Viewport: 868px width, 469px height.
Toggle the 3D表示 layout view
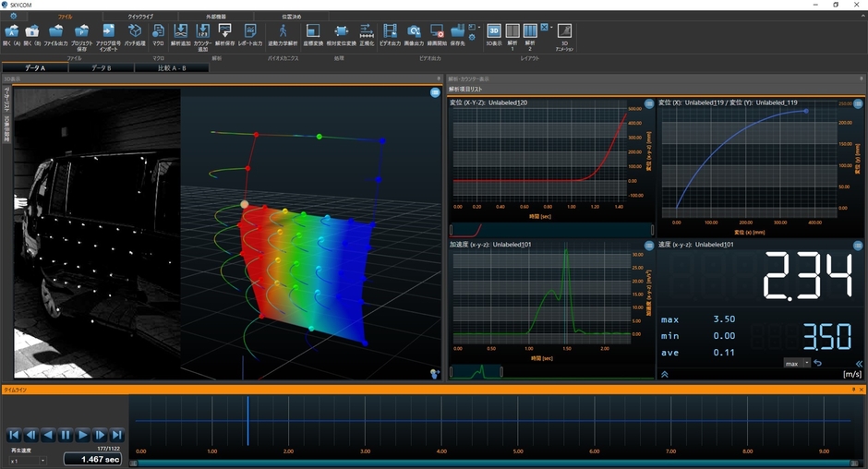494,34
